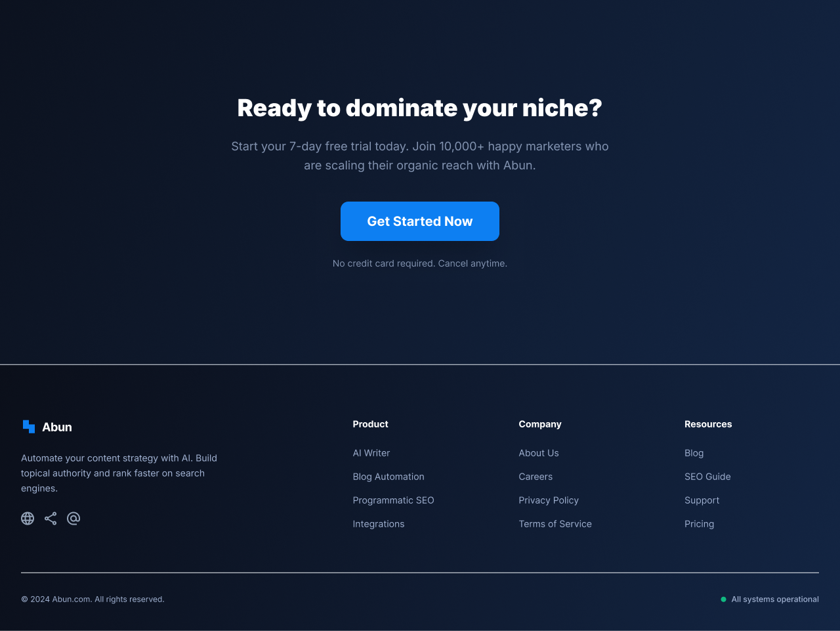Visit the Integrations link
The image size is (840, 631).
(x=379, y=524)
